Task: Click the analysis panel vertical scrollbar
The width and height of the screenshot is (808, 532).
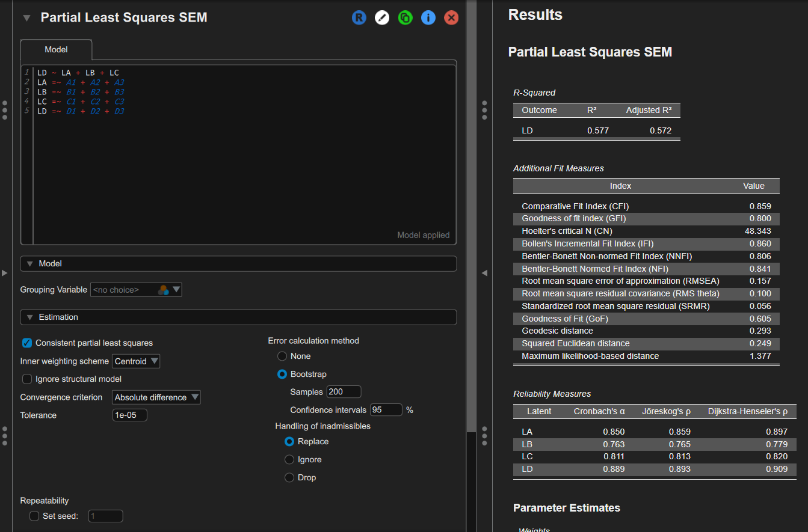Action: tap(470, 216)
